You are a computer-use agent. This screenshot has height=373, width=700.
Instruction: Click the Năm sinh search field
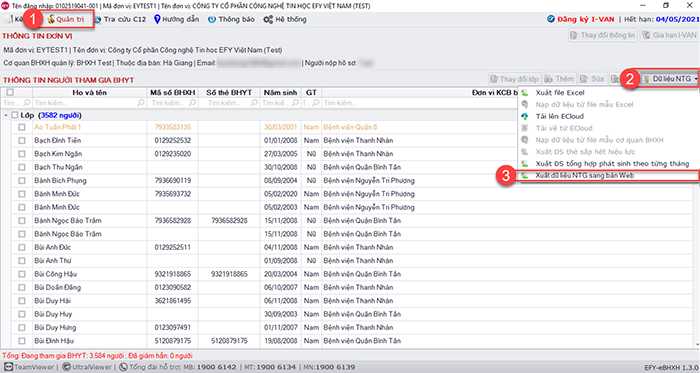280,103
